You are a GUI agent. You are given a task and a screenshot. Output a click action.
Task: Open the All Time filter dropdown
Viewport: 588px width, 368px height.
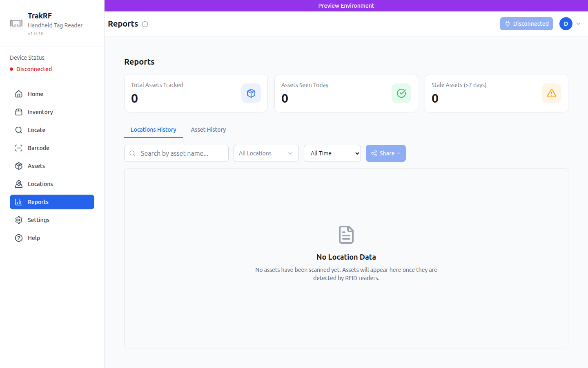332,153
